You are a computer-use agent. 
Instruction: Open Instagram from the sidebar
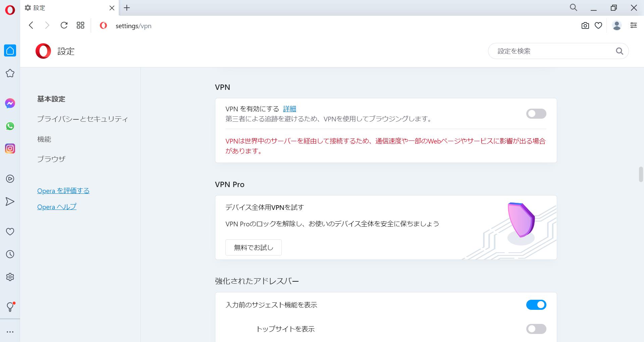pyautogui.click(x=10, y=149)
